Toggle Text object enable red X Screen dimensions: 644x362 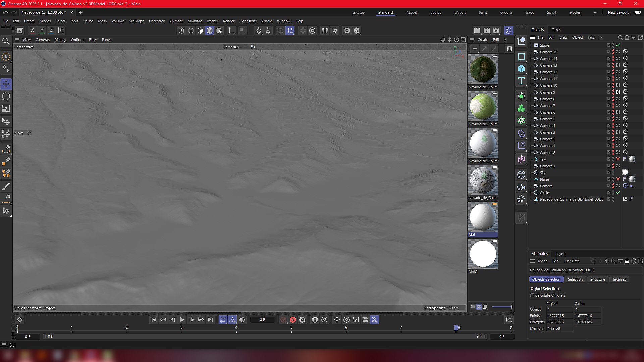click(618, 159)
